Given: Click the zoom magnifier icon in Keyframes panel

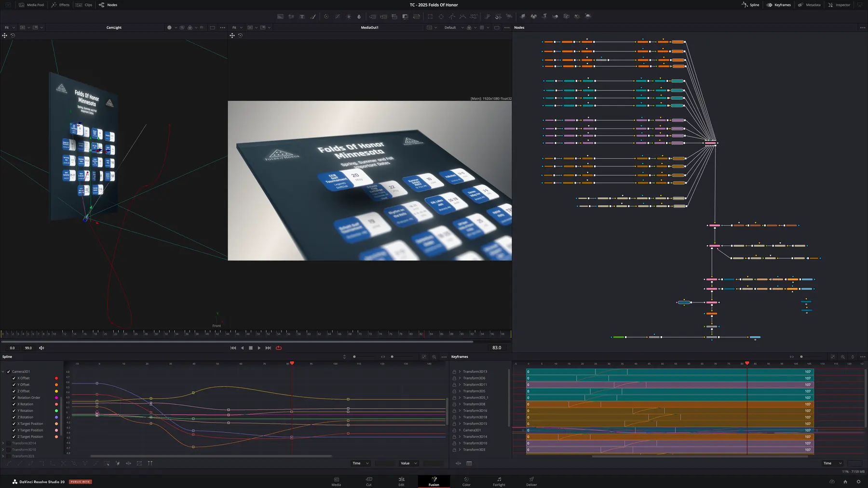Looking at the screenshot, I should point(843,357).
